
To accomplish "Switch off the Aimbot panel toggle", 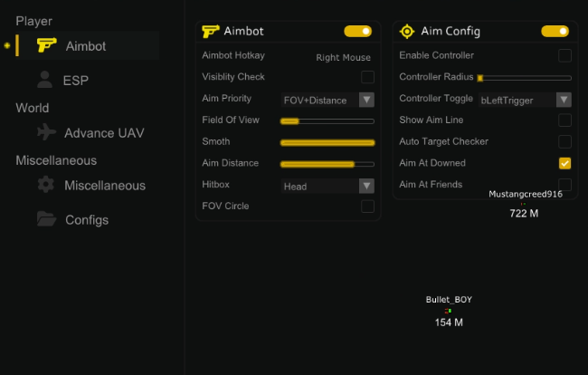I will pyautogui.click(x=358, y=31).
